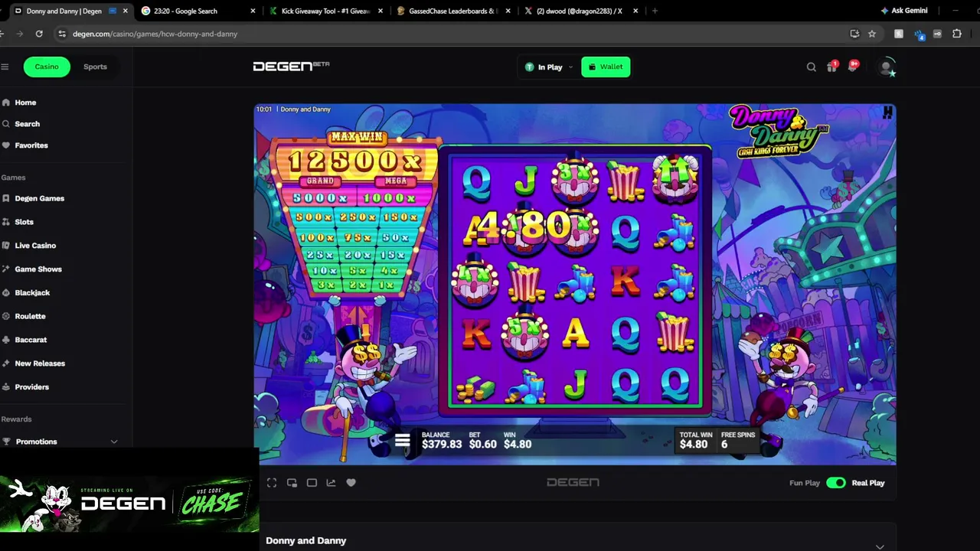Viewport: 980px width, 551px height.
Task: Open the Search item in sidebar
Action: [27, 124]
